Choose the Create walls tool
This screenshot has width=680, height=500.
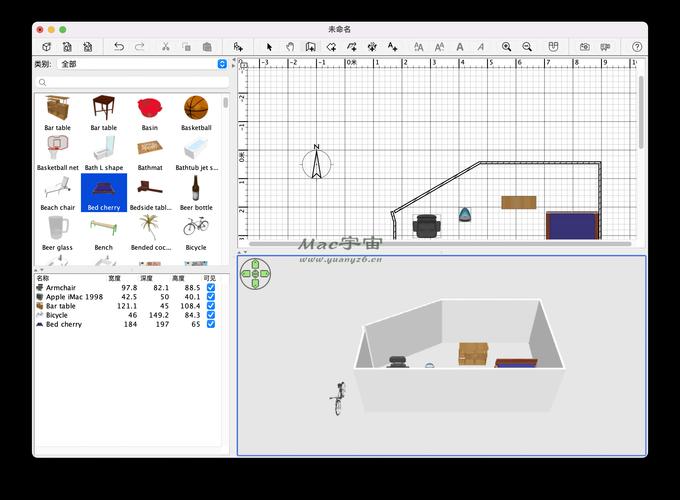(x=310, y=47)
